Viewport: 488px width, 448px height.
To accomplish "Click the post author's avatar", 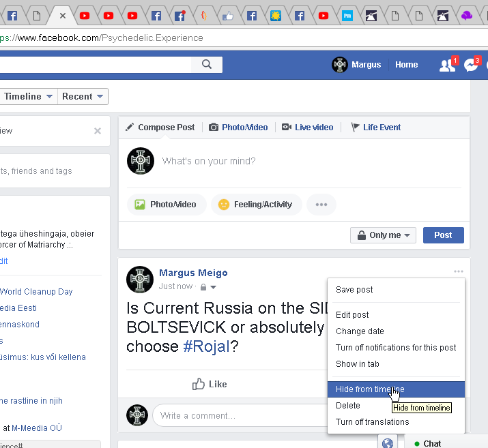I will pos(140,279).
